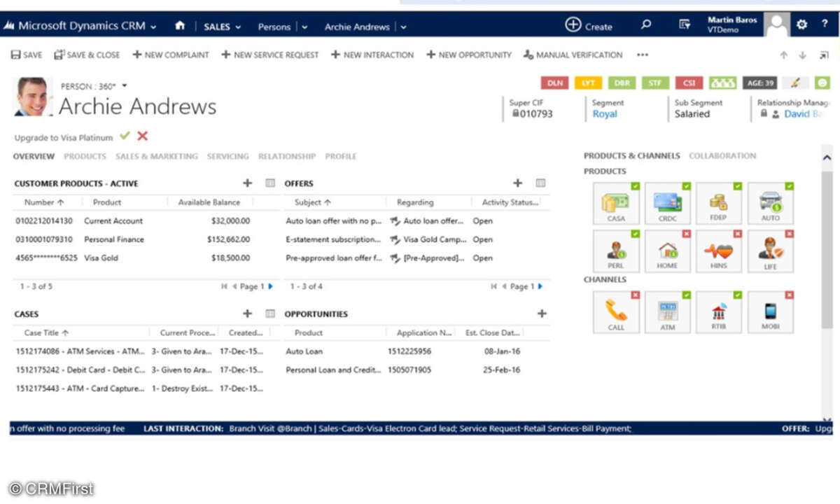Image resolution: width=840 pixels, height=504 pixels.
Task: Open the HOME product tile
Action: 668,251
